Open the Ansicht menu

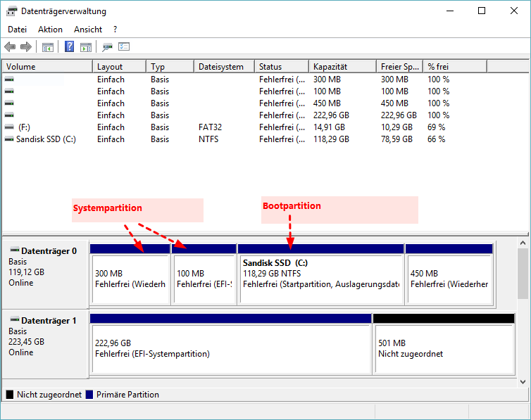coord(88,30)
